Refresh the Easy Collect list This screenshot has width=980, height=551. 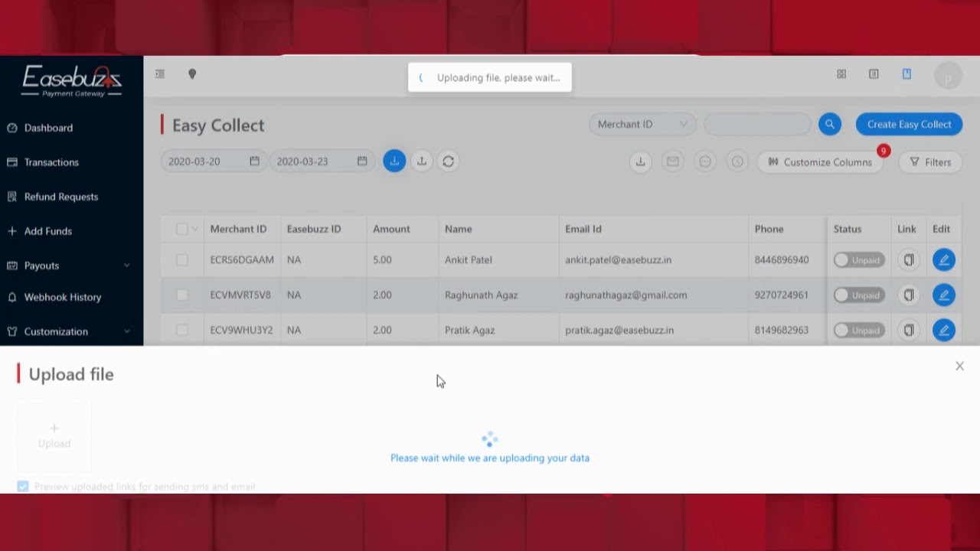[448, 161]
